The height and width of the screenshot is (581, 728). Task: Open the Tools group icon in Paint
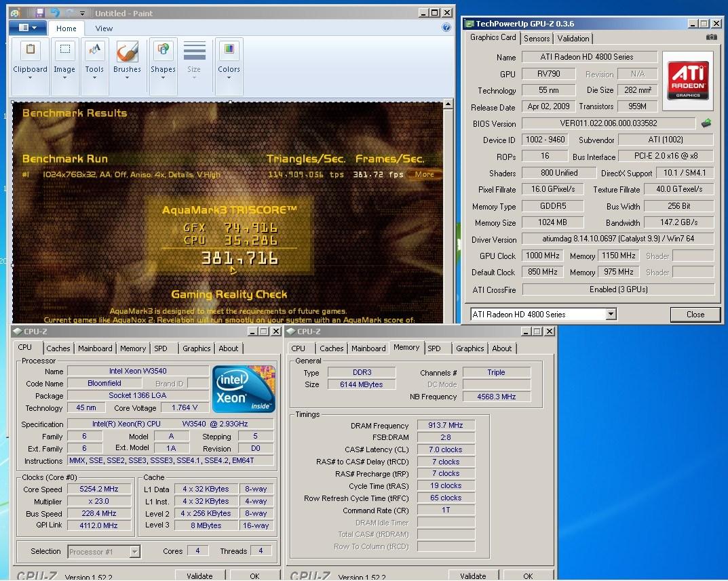point(94,49)
